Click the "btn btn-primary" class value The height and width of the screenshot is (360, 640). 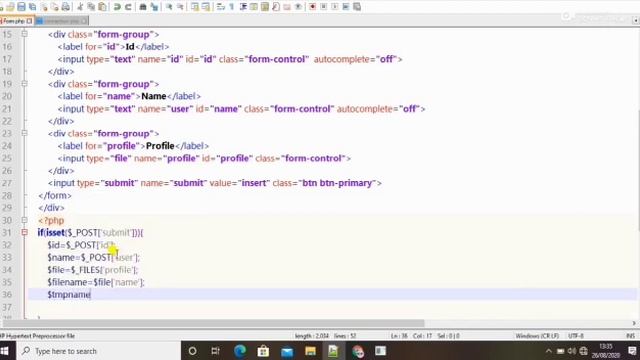337,183
